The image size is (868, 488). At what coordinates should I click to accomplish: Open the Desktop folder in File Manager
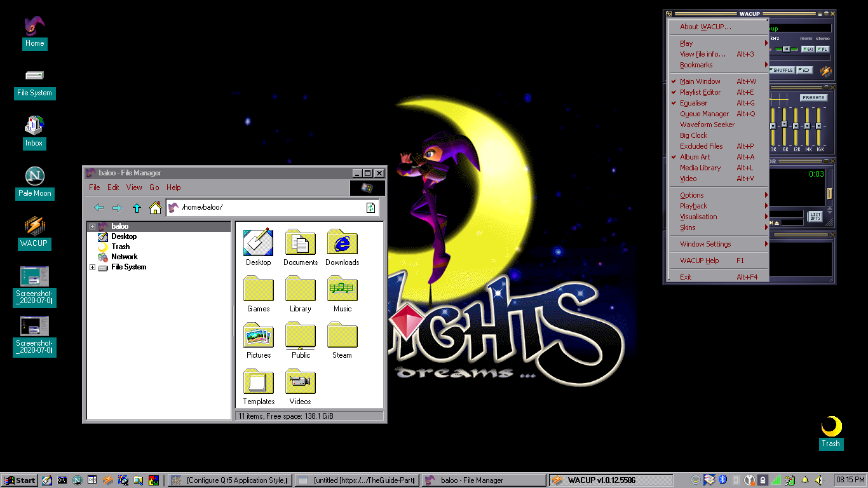259,248
